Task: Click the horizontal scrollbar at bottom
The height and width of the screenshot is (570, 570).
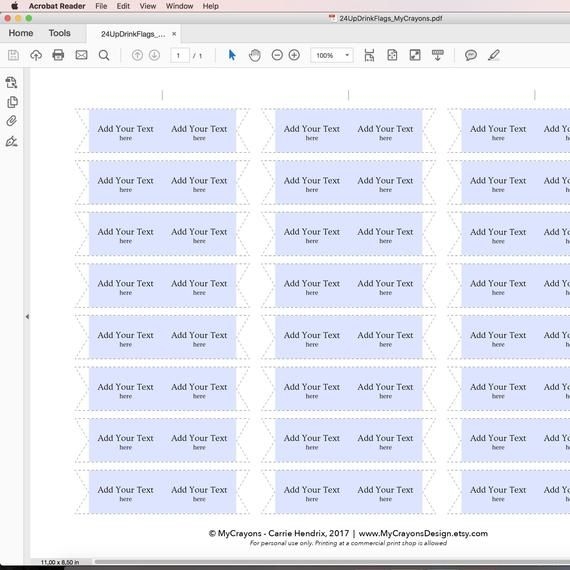Action: [x=332, y=562]
